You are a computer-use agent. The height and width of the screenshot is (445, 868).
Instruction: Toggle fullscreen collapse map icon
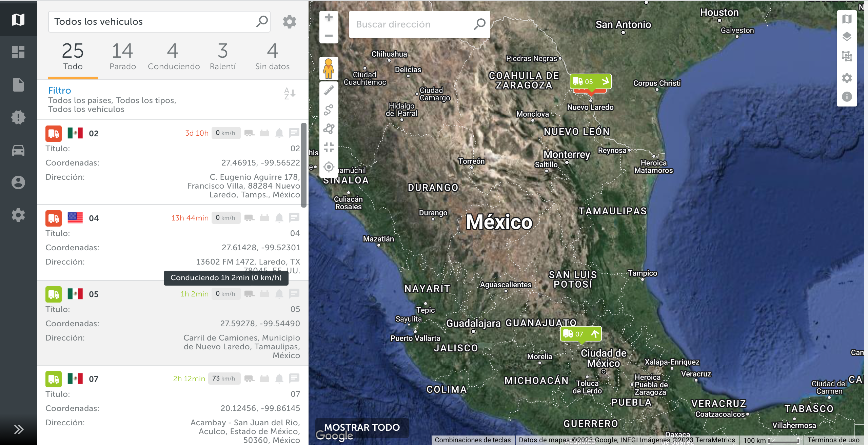[329, 147]
